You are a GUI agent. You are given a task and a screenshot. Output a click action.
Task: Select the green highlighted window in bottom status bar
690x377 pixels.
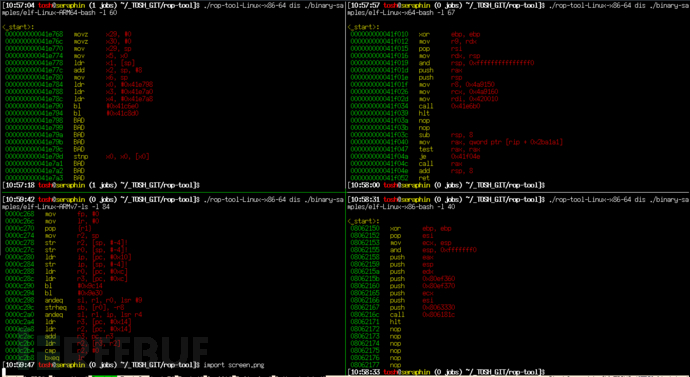point(103,376)
